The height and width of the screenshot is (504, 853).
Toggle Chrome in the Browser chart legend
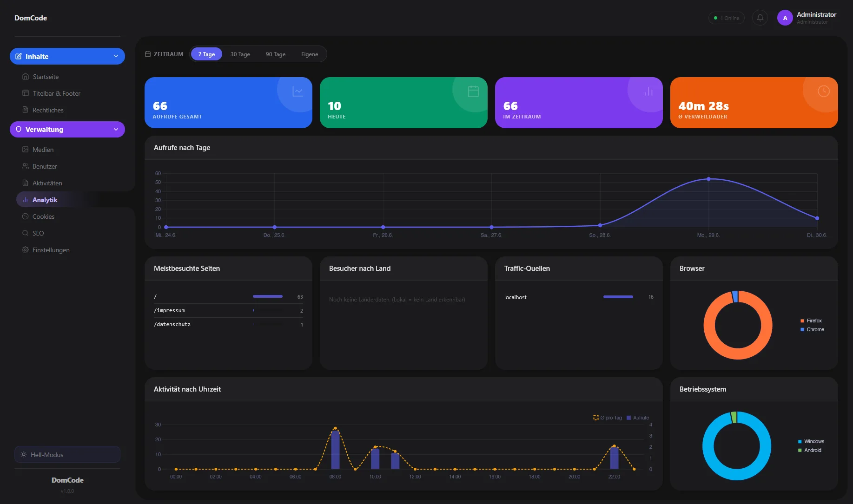pyautogui.click(x=812, y=329)
